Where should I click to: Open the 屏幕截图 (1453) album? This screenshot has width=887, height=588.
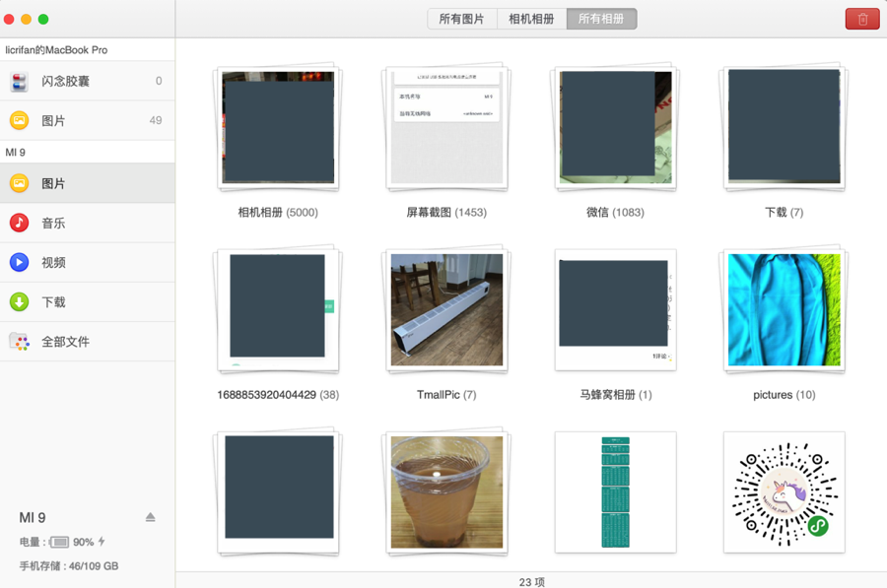tap(446, 128)
